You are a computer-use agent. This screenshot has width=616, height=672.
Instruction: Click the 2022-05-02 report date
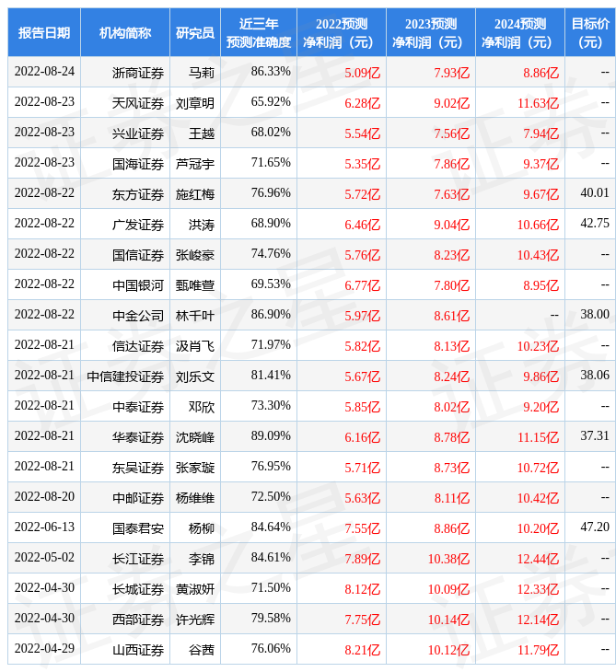pos(44,558)
